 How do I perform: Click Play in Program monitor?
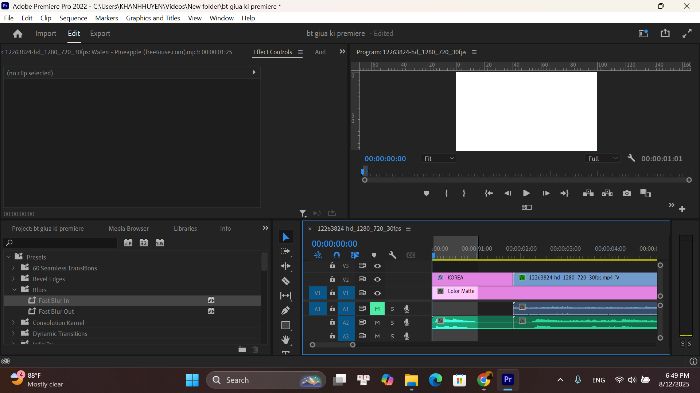[x=526, y=193]
